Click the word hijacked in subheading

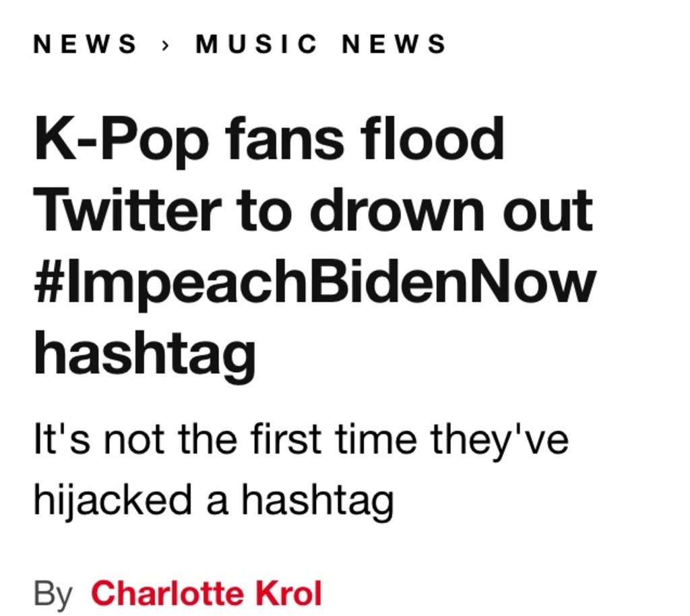(x=113, y=501)
